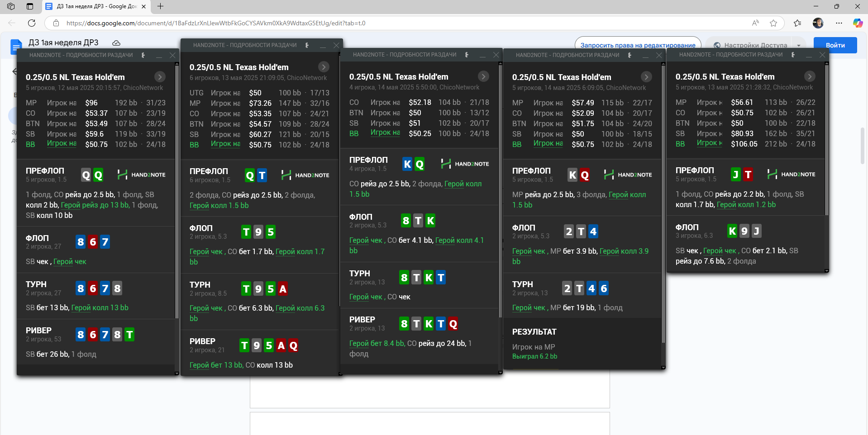Pin the 13 мая 21:28 hand details panel
The image size is (868, 435).
click(x=793, y=55)
